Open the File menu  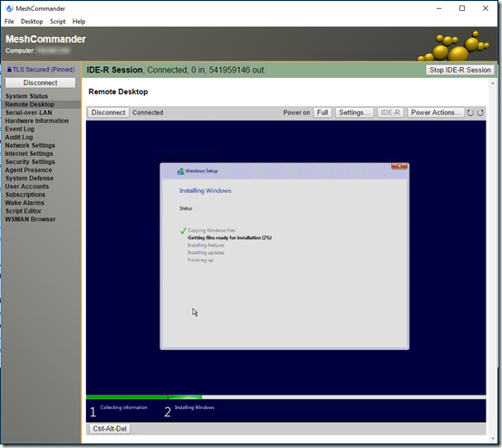coord(9,22)
